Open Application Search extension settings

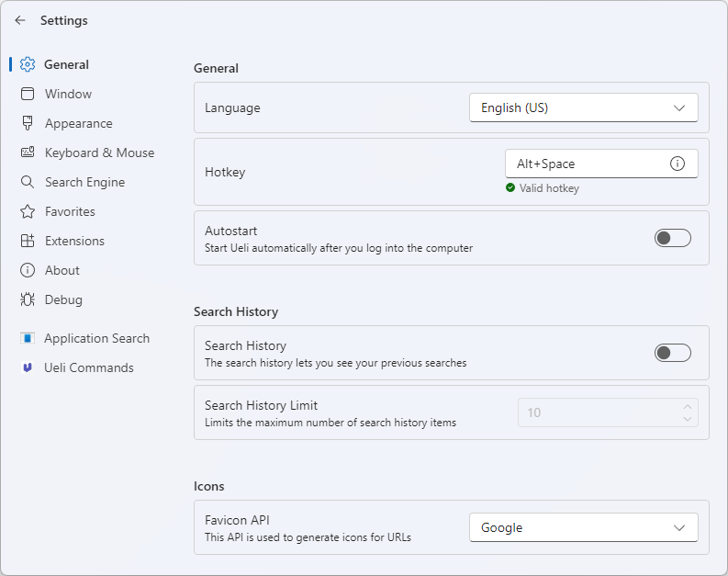tap(96, 338)
